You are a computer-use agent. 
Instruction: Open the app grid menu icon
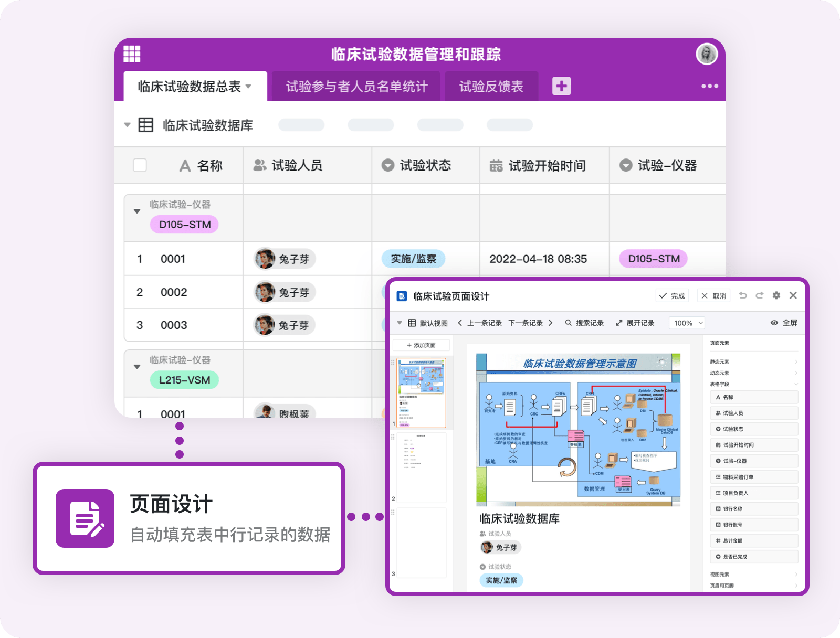(x=132, y=54)
